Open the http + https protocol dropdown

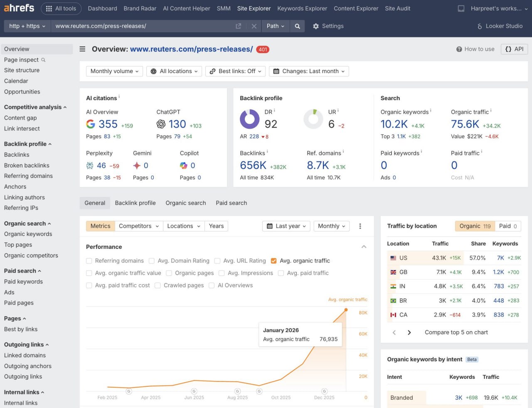[27, 26]
